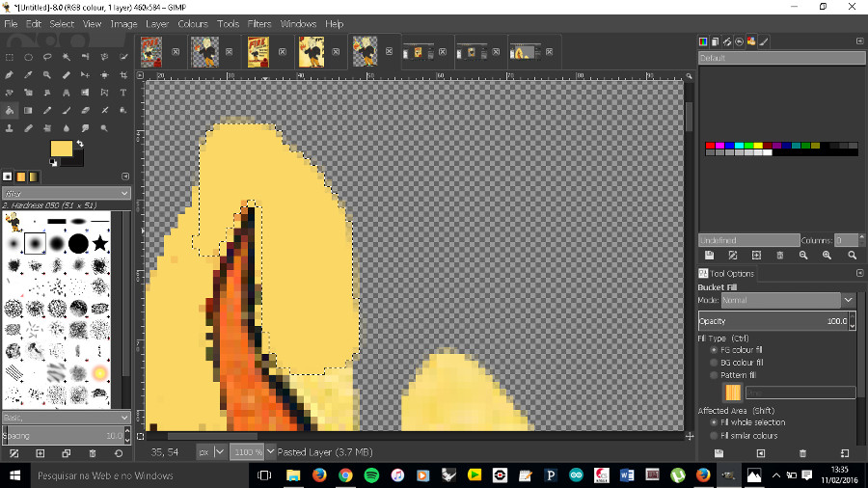Screen dimensions: 868x488
Task: Click the Columns number field
Action: click(846, 240)
